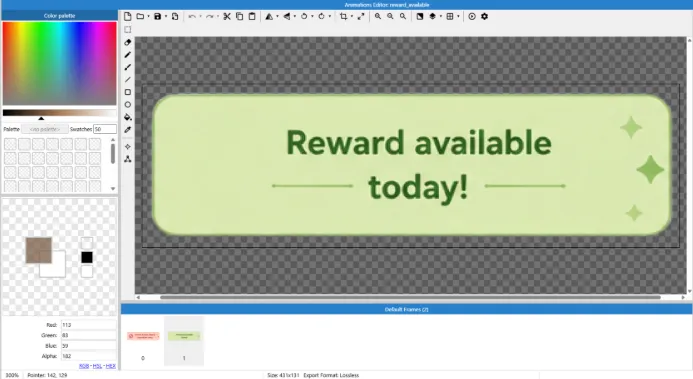Switch to HSL color mode link

click(x=97, y=366)
